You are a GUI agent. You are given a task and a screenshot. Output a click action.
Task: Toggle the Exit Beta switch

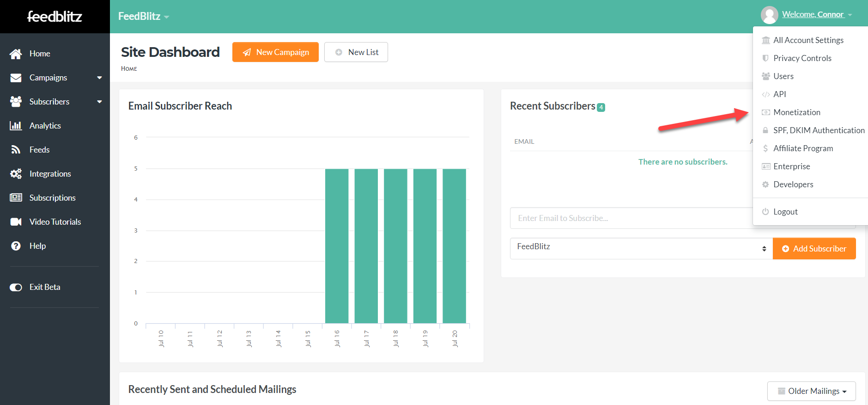pyautogui.click(x=16, y=288)
